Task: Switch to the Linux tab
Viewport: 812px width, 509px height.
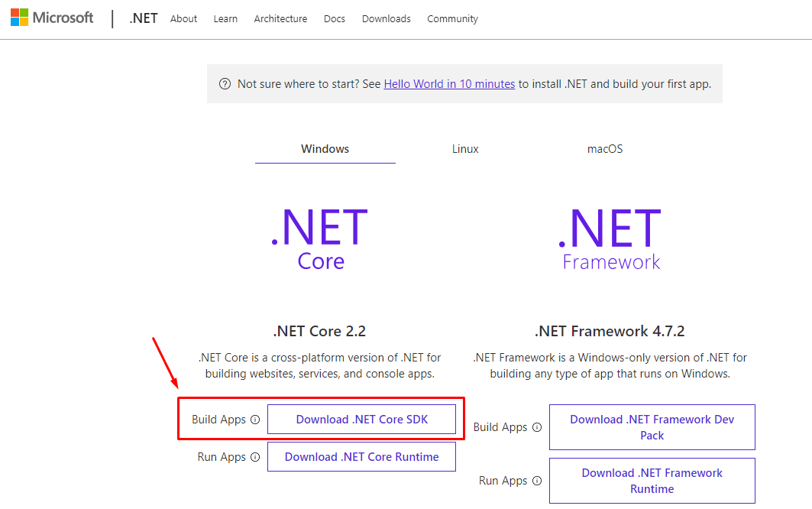Action: (465, 149)
